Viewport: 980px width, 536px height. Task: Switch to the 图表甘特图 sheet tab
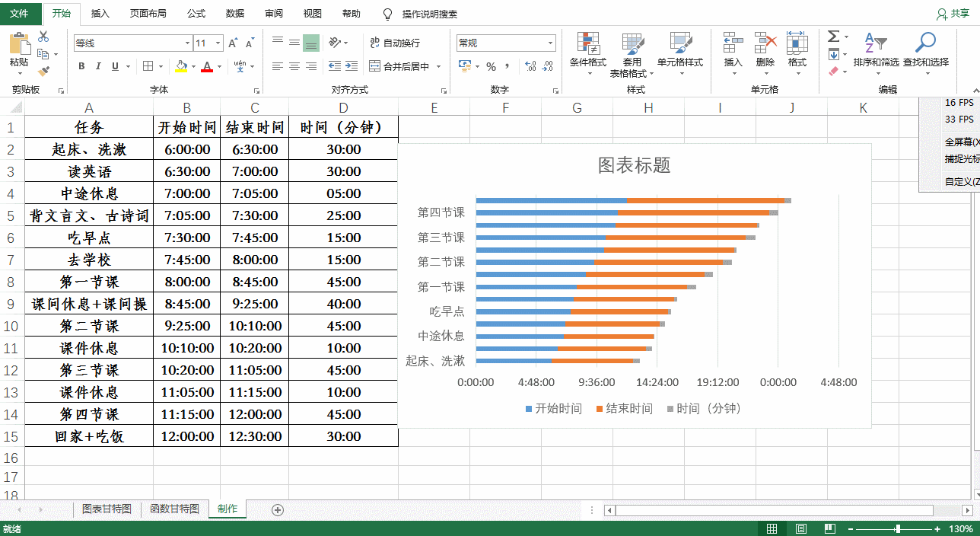coord(107,509)
